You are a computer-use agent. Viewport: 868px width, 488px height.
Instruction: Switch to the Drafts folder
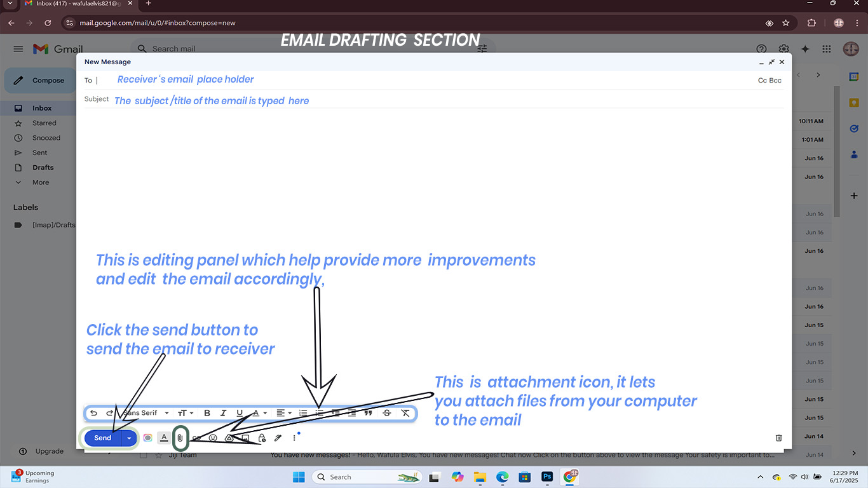(x=42, y=167)
